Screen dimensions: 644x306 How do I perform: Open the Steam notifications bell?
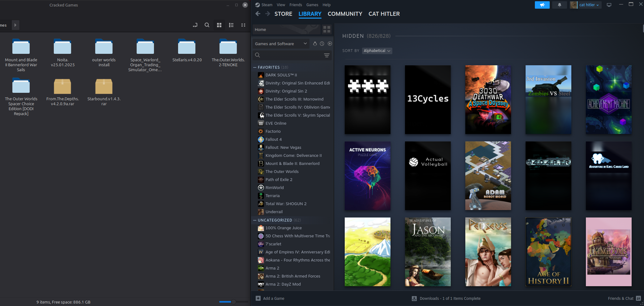click(x=559, y=5)
